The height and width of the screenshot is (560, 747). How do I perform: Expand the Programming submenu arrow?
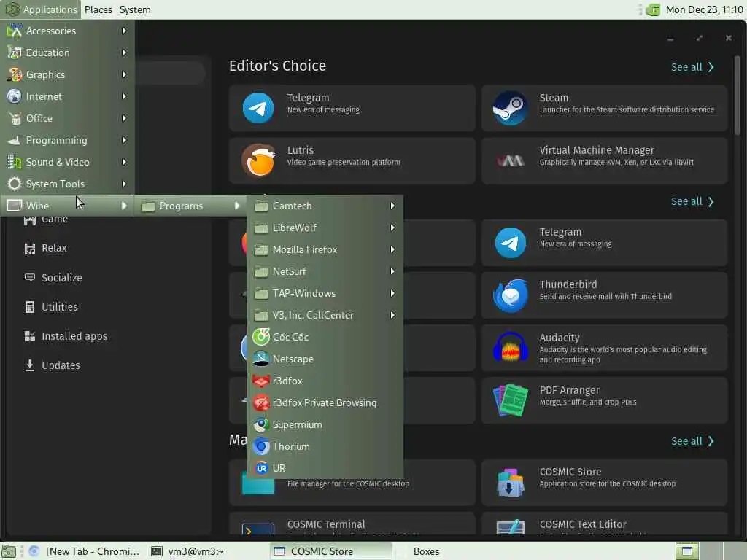click(x=124, y=140)
